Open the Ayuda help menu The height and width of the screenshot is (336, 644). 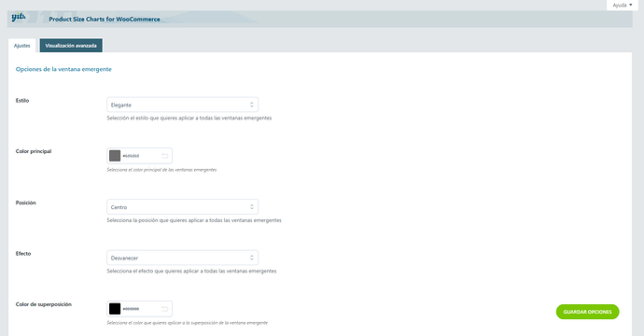click(623, 5)
